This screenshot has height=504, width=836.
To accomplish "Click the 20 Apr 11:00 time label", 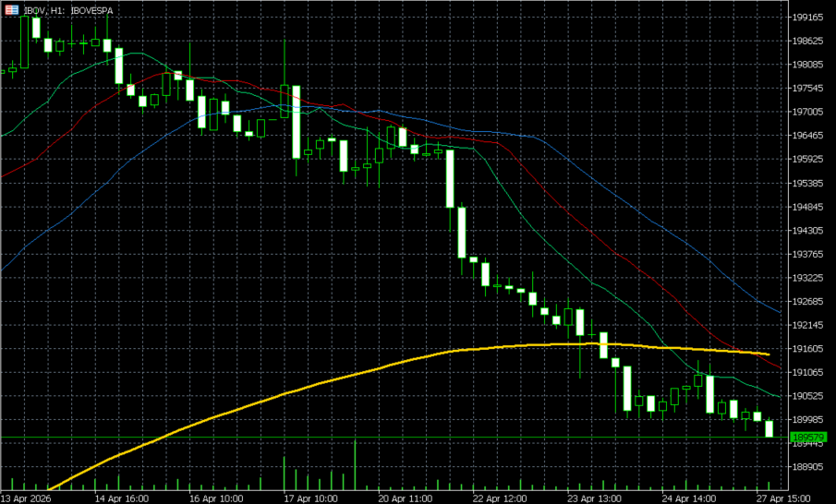I will click(406, 498).
